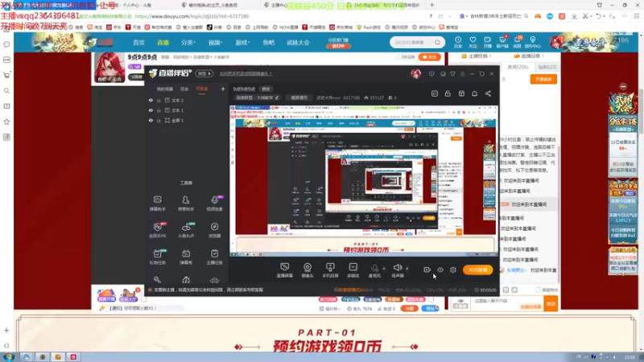Open 全民乐PK tool in toolbox
This screenshot has width=644, height=362.
pyautogui.click(x=157, y=230)
